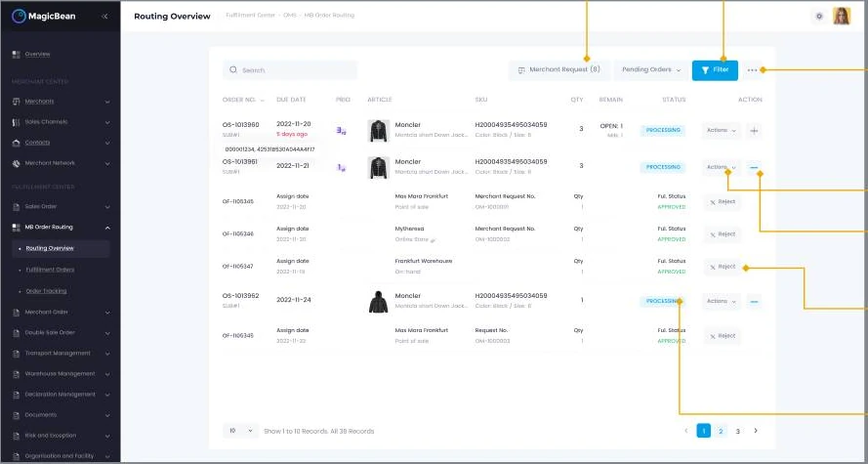The image size is (868, 464).
Task: Open the user profile avatar
Action: pos(842,16)
